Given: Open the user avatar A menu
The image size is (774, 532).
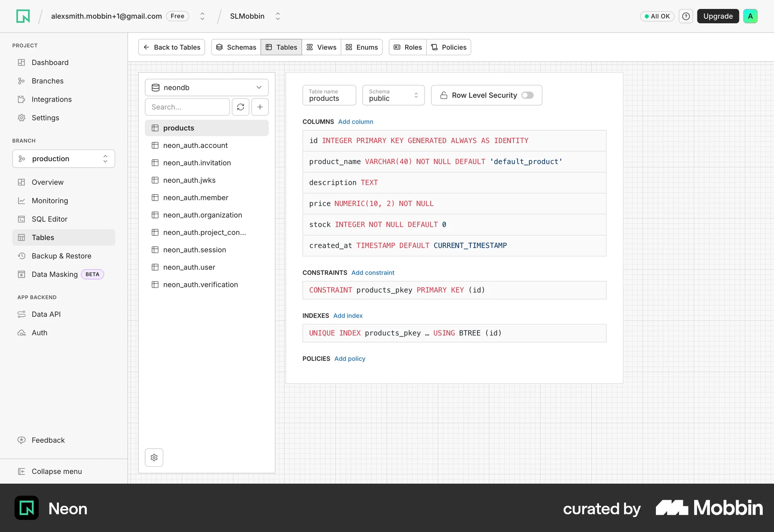Looking at the screenshot, I should [750, 16].
